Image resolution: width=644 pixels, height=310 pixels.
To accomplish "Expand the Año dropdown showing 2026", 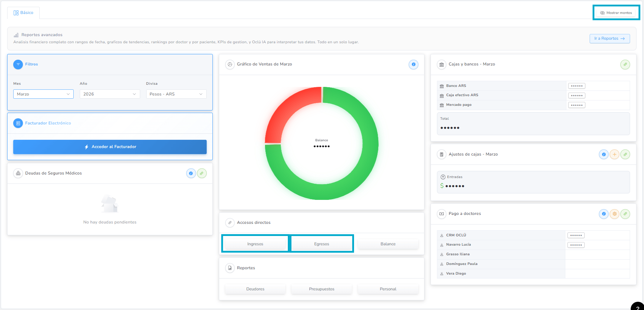I will tap(110, 94).
